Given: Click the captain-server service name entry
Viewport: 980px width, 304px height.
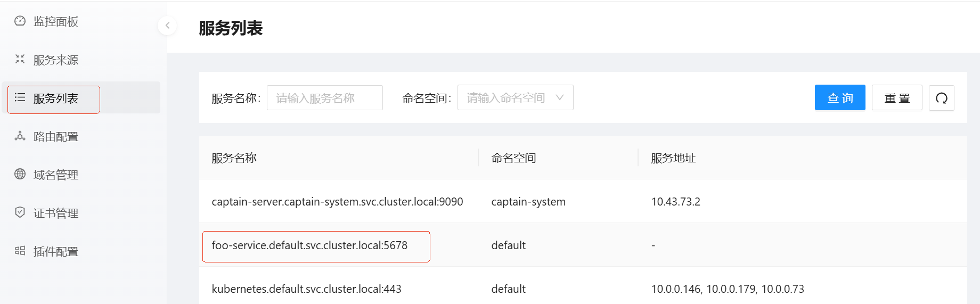Looking at the screenshot, I should coord(337,202).
